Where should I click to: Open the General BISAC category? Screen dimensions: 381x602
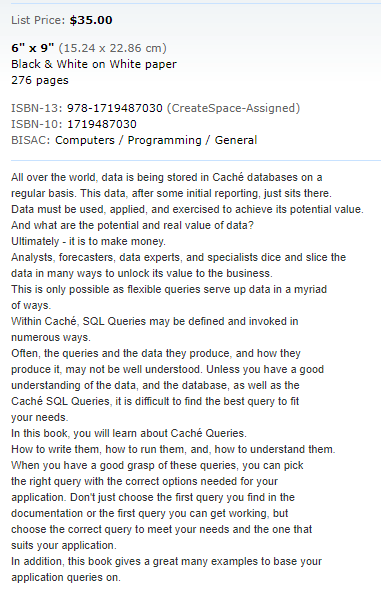click(235, 140)
